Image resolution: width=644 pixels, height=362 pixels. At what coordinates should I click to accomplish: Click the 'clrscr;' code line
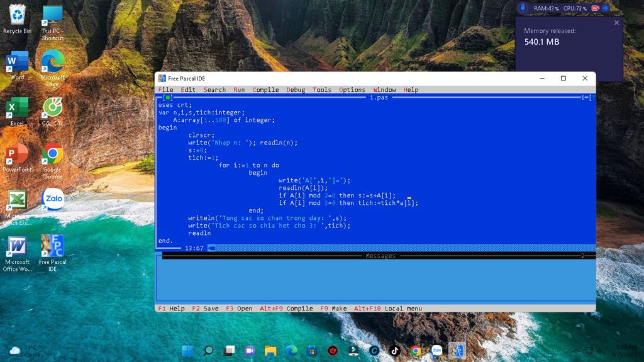(201, 135)
